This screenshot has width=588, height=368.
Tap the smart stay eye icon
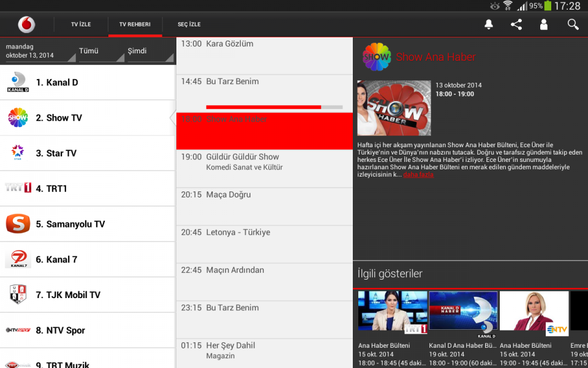pyautogui.click(x=495, y=6)
